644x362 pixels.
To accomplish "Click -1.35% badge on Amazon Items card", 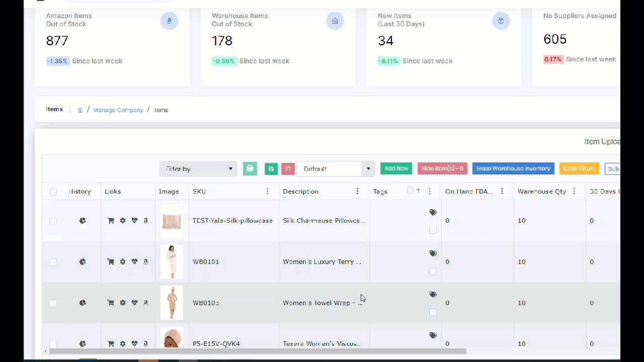I will (57, 61).
